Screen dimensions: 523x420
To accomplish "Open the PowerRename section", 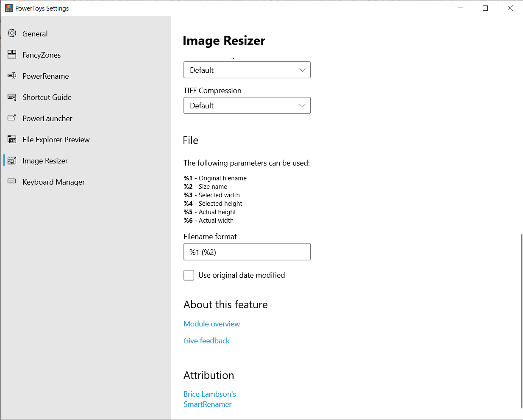I will tap(46, 76).
